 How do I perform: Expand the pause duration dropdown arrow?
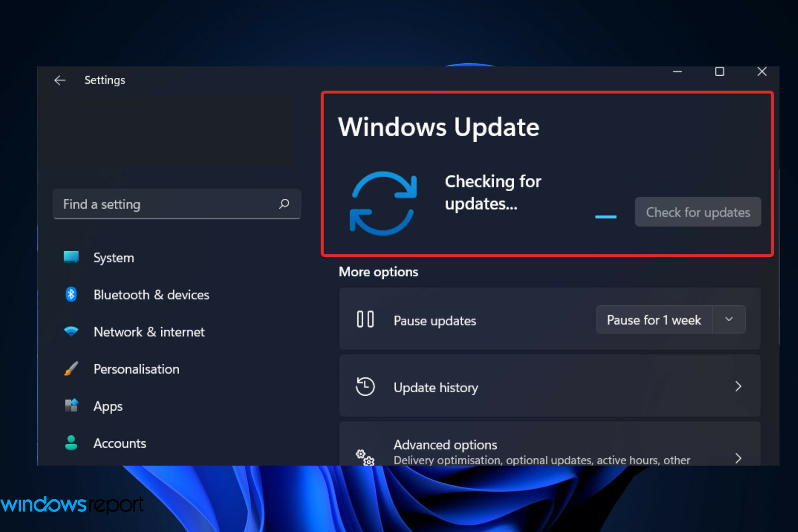729,320
